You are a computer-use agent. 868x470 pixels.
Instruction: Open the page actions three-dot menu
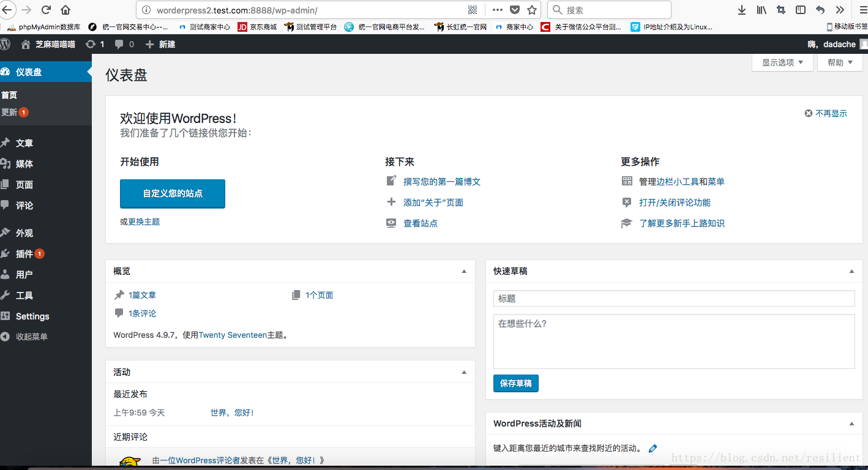pos(497,10)
